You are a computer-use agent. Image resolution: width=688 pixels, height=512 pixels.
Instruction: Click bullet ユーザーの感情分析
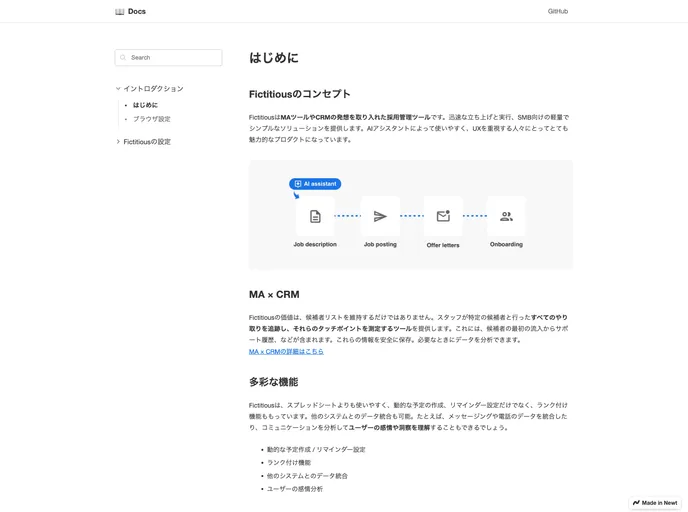click(295, 489)
